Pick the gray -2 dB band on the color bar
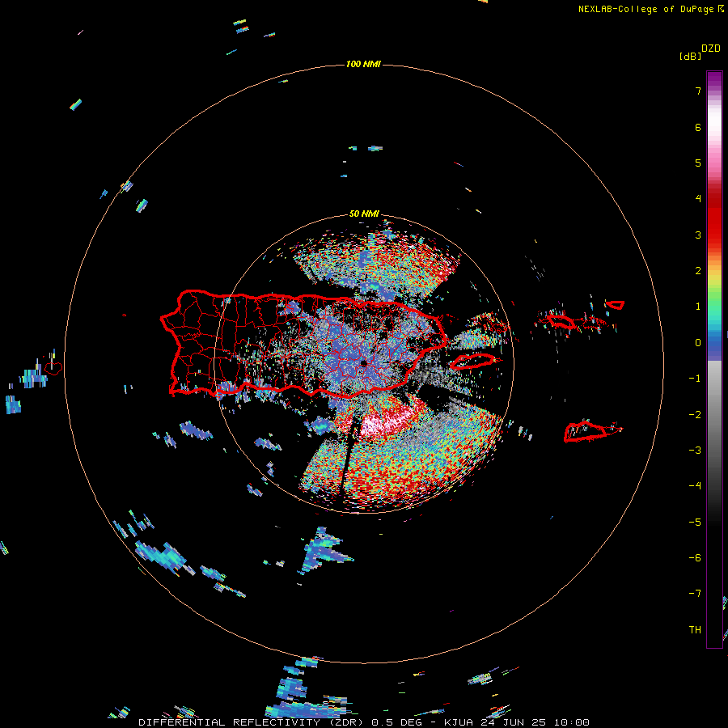Viewport: 728px width, 728px height. (714, 415)
